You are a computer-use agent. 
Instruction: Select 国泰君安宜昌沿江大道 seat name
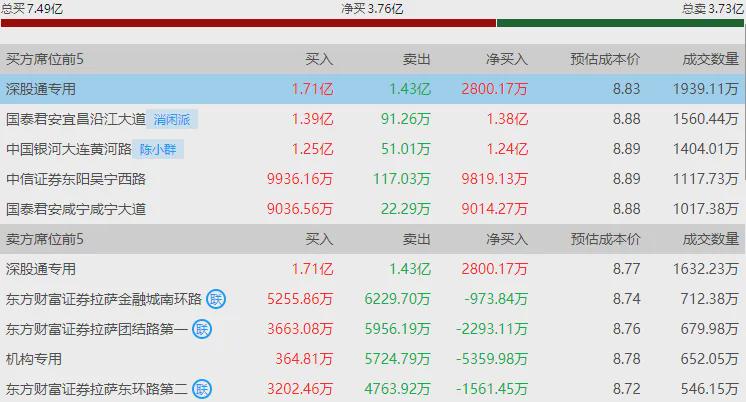tap(76, 119)
